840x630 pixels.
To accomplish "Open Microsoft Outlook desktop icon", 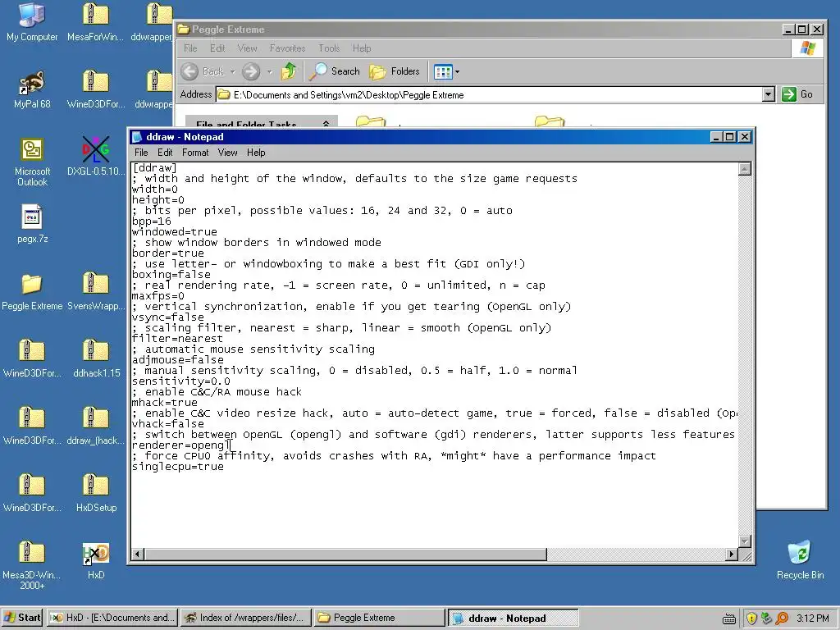I will click(x=32, y=162).
